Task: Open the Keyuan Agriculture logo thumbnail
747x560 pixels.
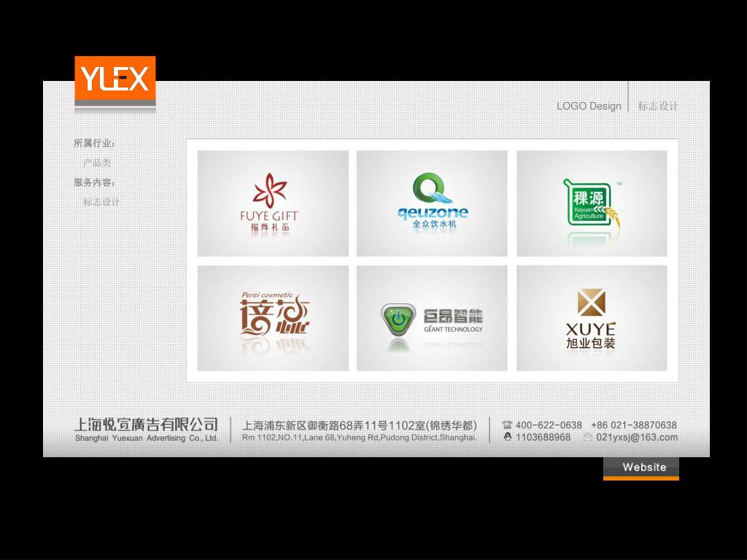Action: pos(592,203)
